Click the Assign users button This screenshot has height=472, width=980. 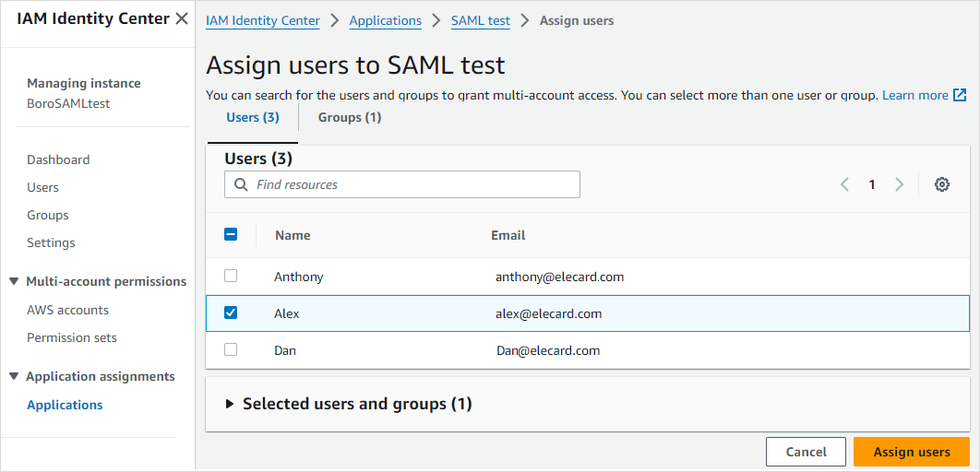[x=911, y=452]
